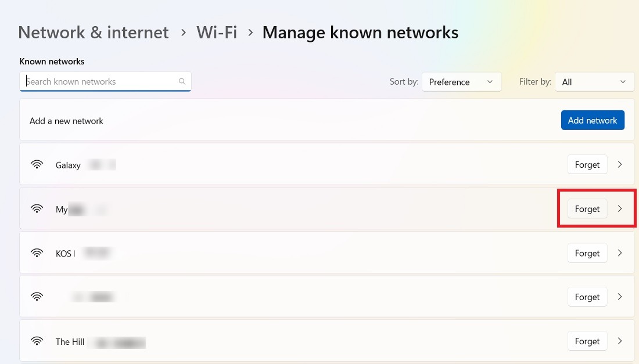The height and width of the screenshot is (364, 639).
Task: Click the Wi-Fi icon beside The Hill network
Action: tap(37, 341)
